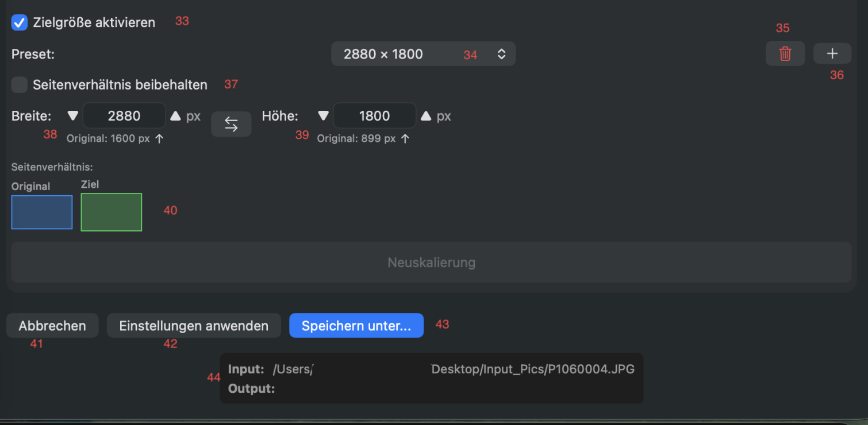
Task: Swap width and height values icon
Action: pos(231,124)
